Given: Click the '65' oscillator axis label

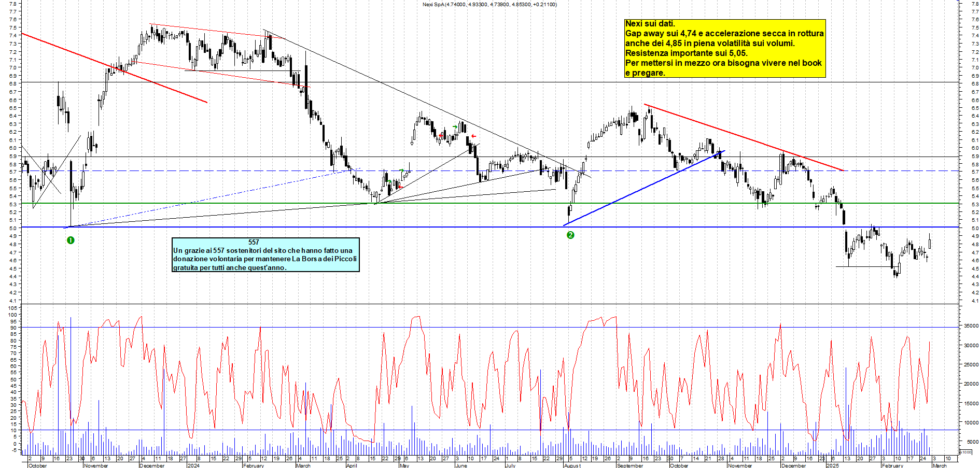Looking at the screenshot, I should 14,360.
